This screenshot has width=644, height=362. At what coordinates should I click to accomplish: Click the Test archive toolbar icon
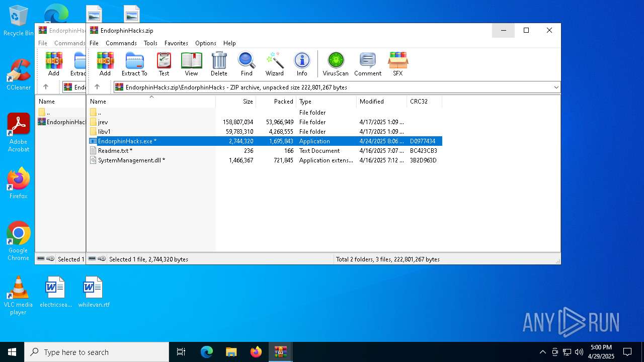point(164,64)
